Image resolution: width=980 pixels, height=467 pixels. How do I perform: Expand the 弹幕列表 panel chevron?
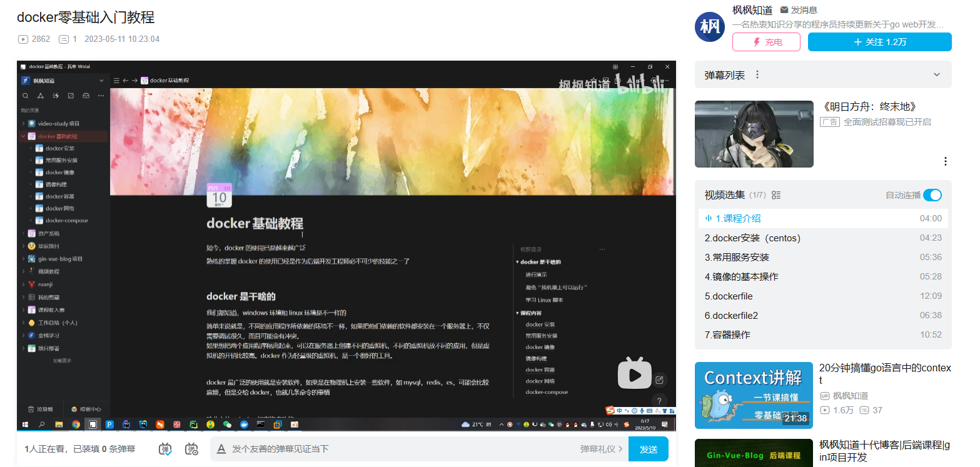pos(936,75)
